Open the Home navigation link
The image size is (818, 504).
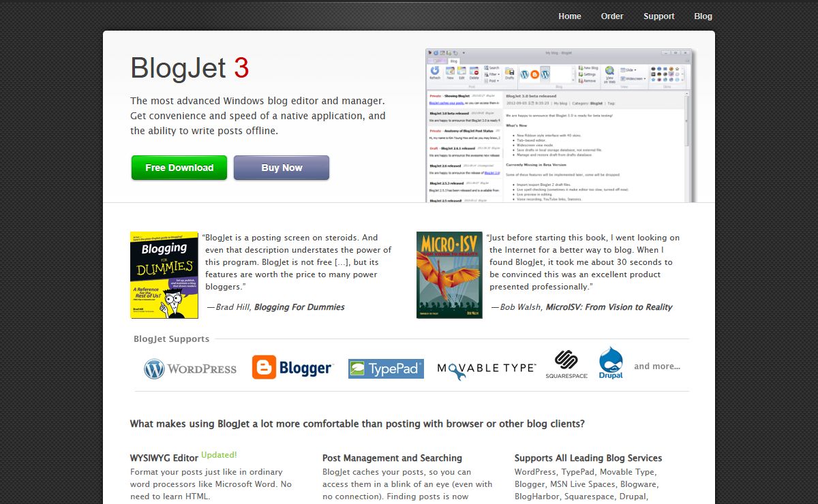click(569, 16)
